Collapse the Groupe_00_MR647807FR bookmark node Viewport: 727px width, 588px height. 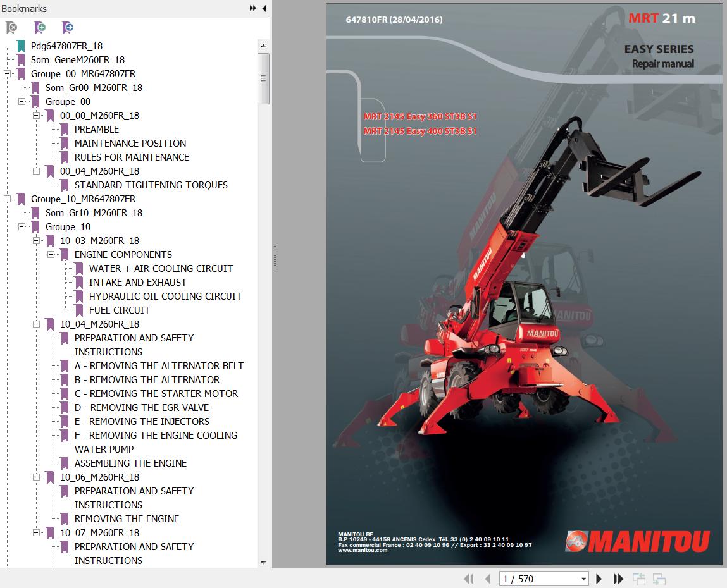pos(7,74)
